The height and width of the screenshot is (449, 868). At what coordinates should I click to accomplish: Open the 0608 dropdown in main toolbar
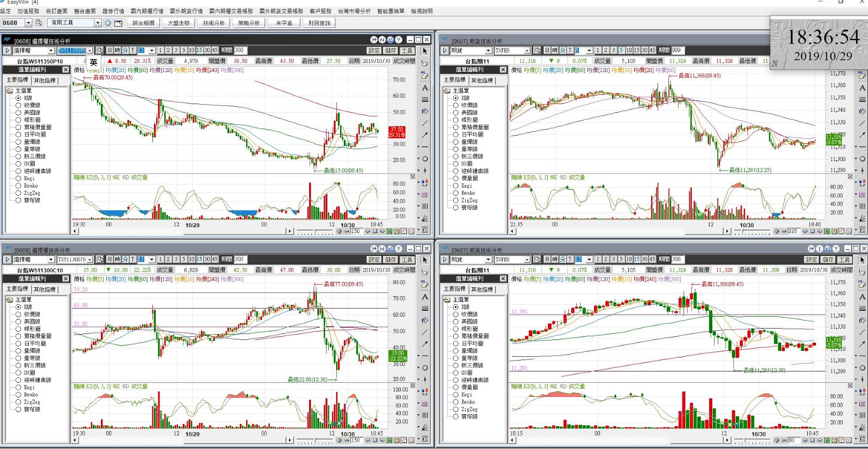tap(29, 23)
